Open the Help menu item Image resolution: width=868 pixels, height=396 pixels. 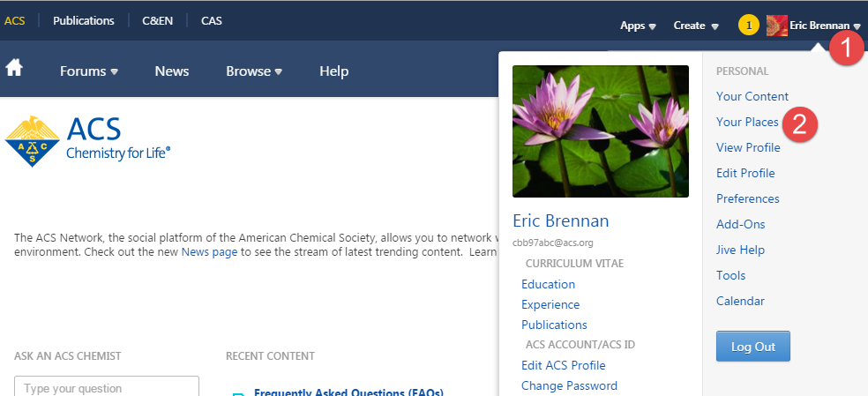(333, 71)
